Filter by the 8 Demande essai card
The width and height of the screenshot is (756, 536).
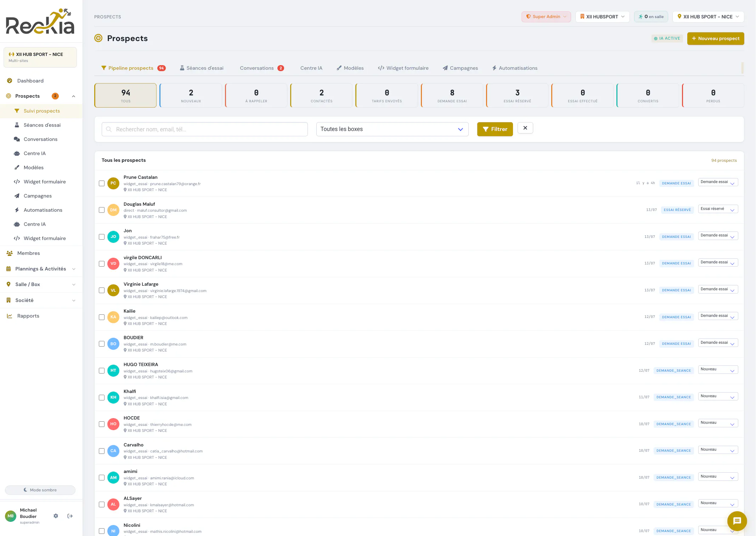tap(452, 96)
